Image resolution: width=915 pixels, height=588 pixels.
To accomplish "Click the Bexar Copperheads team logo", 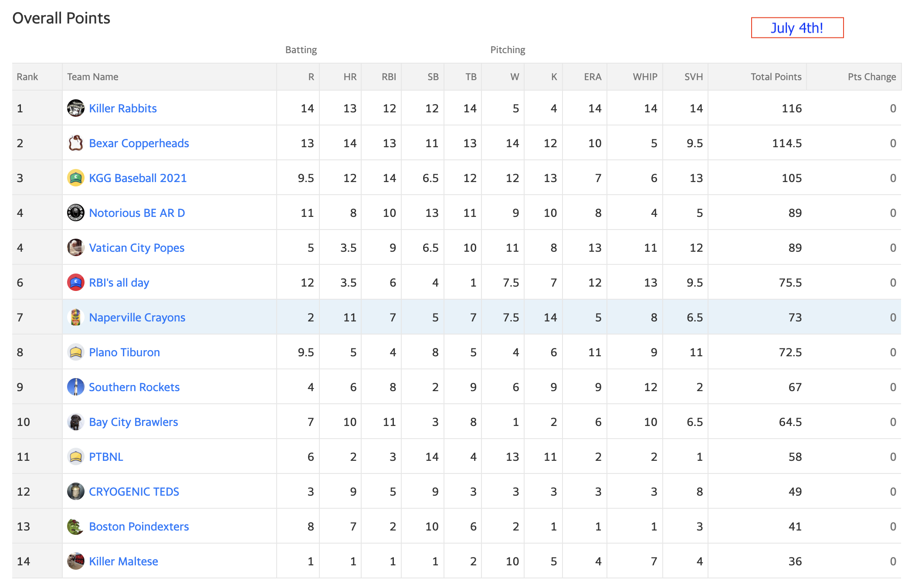I will coord(76,143).
